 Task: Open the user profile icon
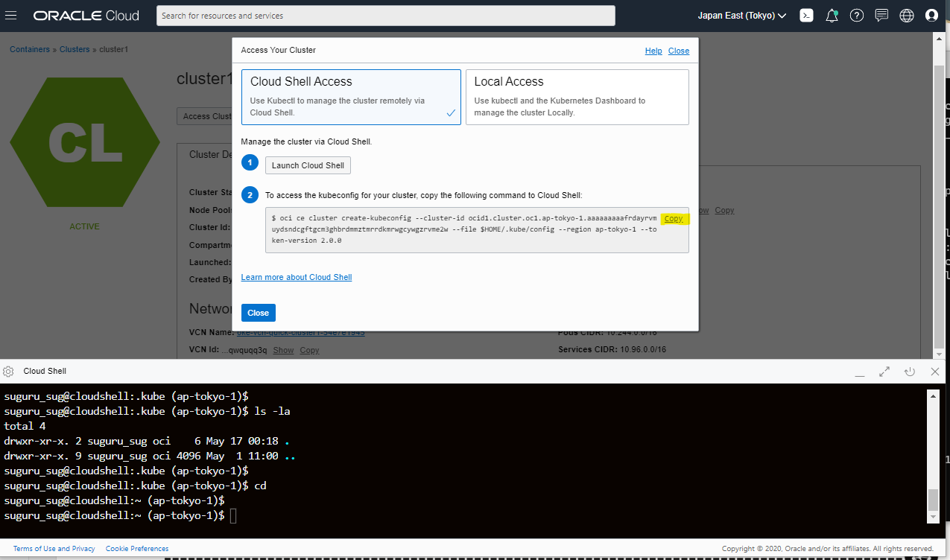coord(931,15)
